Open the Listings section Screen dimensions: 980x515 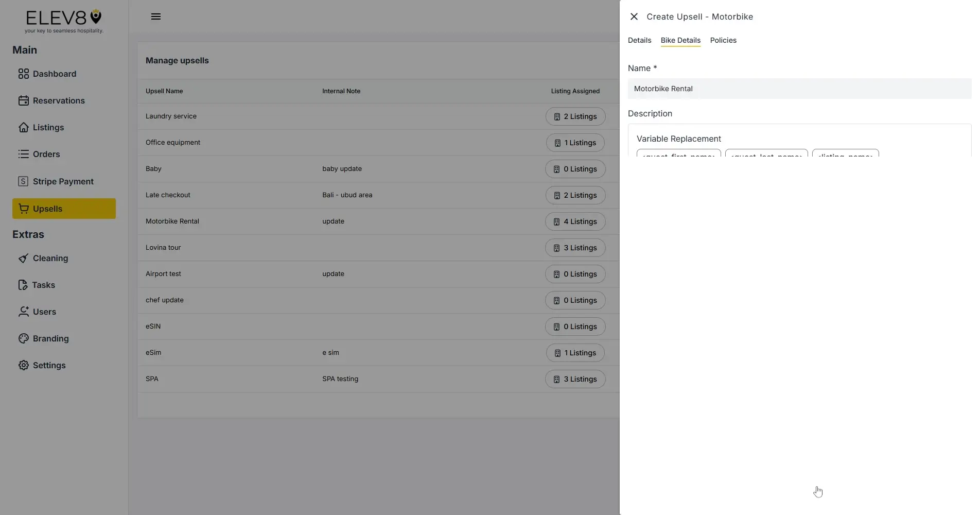tap(48, 127)
